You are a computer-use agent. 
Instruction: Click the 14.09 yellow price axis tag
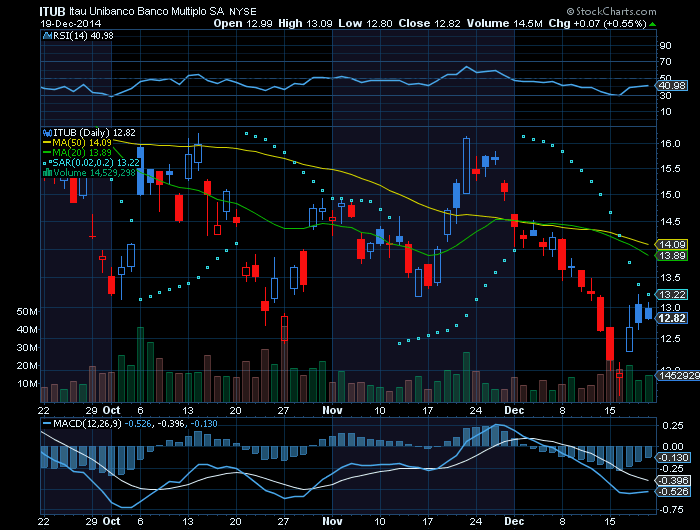(672, 244)
